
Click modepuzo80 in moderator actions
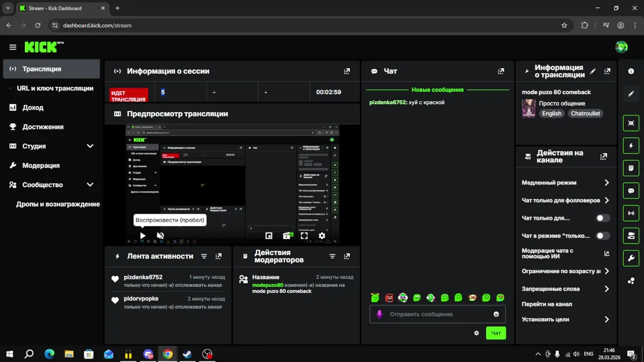click(268, 285)
